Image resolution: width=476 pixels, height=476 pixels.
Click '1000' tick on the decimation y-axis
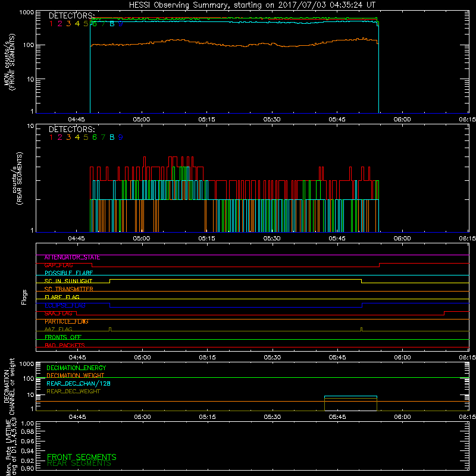coord(26,364)
